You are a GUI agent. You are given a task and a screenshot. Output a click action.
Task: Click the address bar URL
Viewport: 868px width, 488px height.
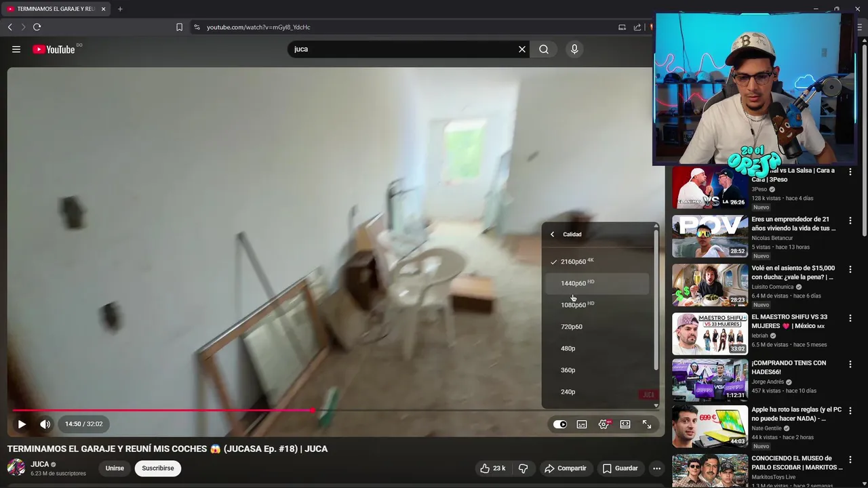[x=258, y=27]
